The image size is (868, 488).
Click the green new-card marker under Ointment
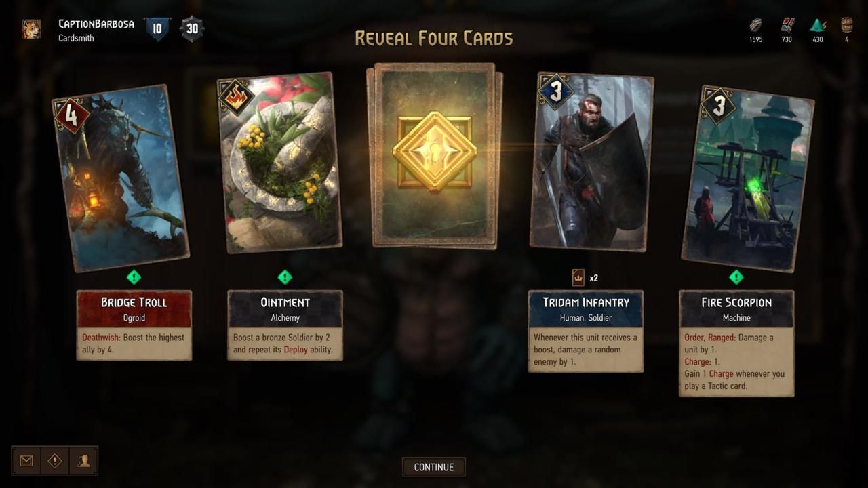[x=285, y=277]
